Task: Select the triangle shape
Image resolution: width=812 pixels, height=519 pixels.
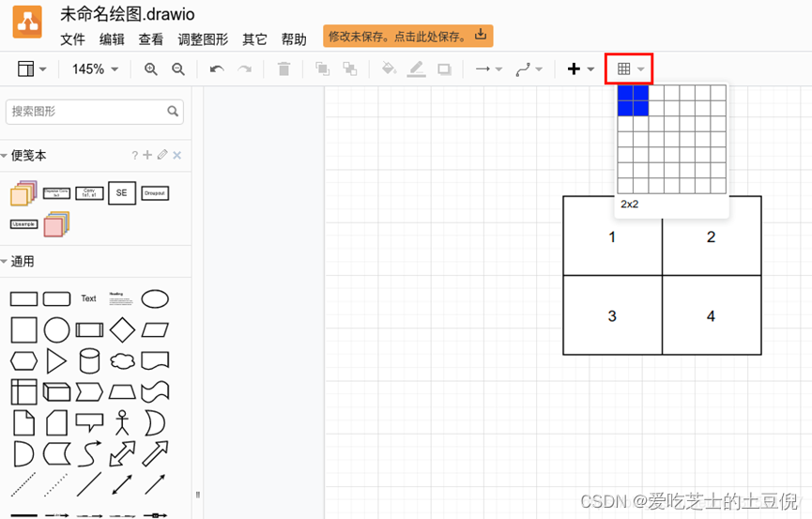Action: 56,361
